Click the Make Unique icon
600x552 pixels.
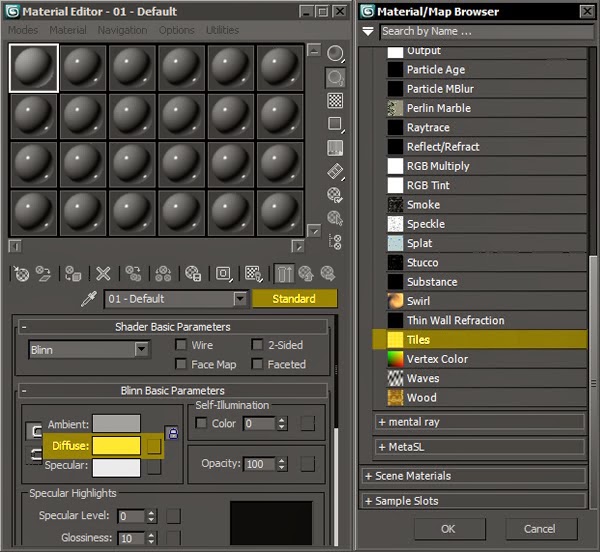click(163, 274)
